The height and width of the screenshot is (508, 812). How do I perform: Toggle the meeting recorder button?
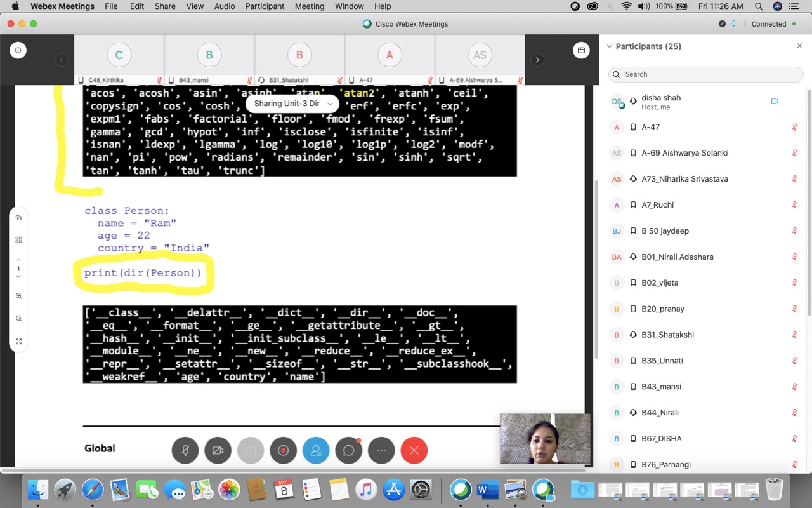[x=283, y=450]
